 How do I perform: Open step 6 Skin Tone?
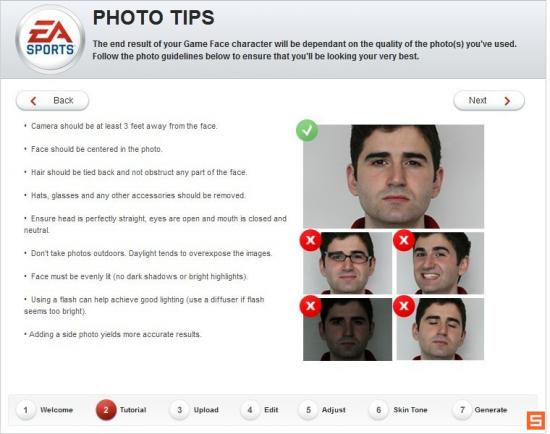(398, 410)
